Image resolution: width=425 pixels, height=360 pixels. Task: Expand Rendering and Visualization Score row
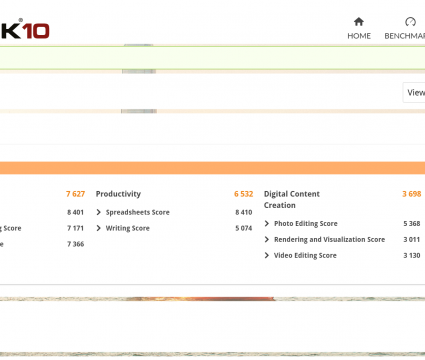[x=267, y=240]
